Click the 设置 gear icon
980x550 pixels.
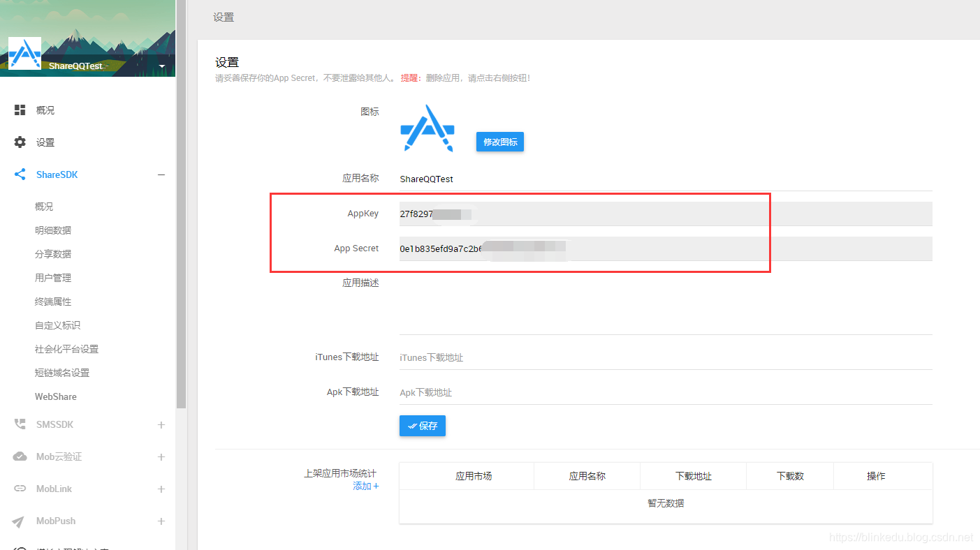click(x=20, y=142)
